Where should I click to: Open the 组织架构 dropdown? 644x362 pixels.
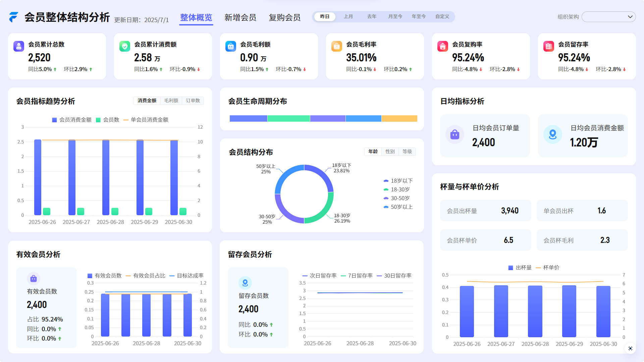coord(608,17)
